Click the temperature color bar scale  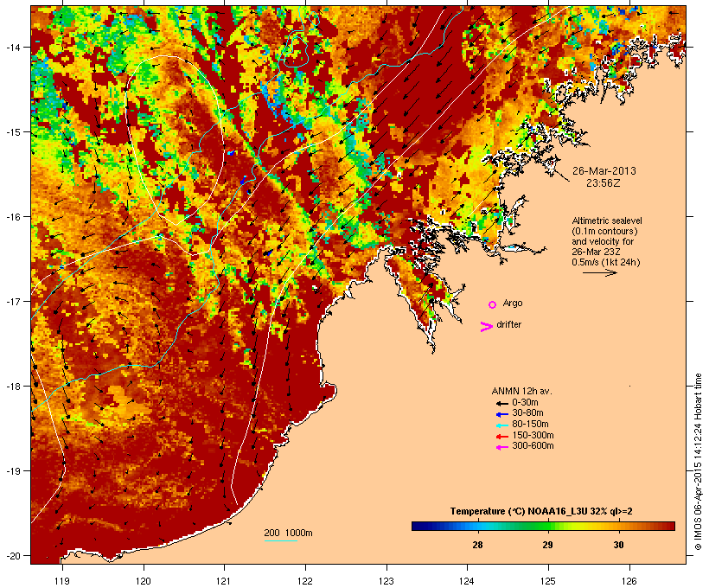(x=543, y=526)
